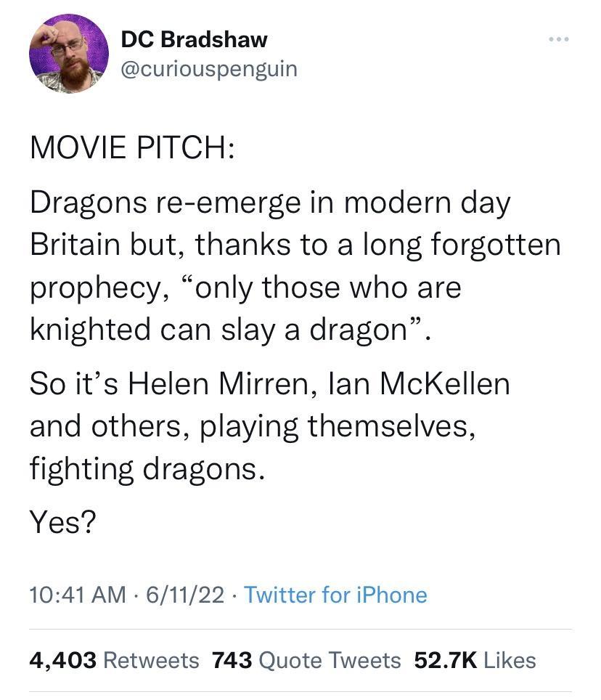This screenshot has height=700, width=601.
Task: Click the 'Yes?' closing line
Action: coord(63,521)
